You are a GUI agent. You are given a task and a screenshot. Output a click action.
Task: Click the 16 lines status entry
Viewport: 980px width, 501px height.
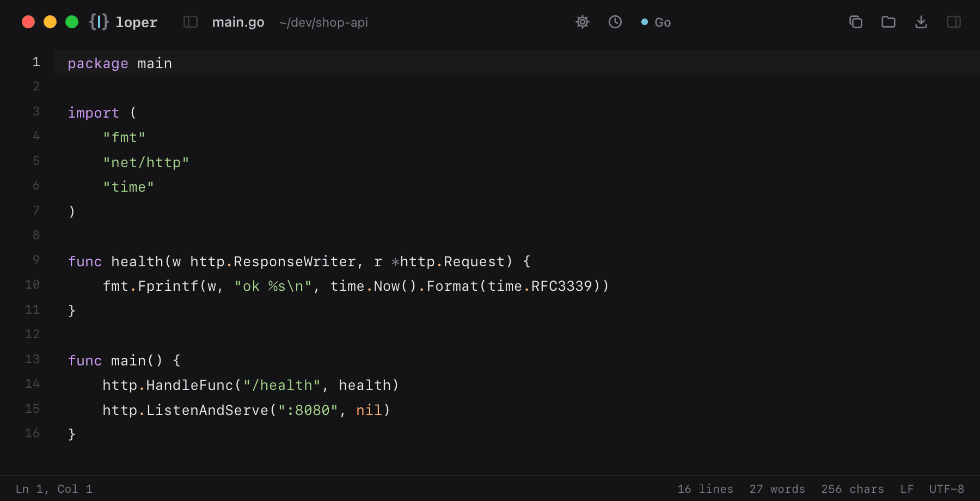tap(706, 489)
